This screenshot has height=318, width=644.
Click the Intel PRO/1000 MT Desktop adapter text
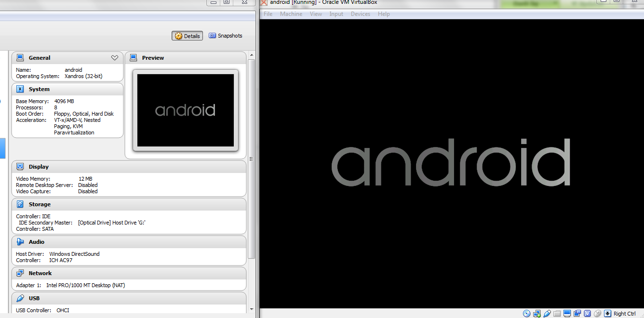click(x=85, y=285)
